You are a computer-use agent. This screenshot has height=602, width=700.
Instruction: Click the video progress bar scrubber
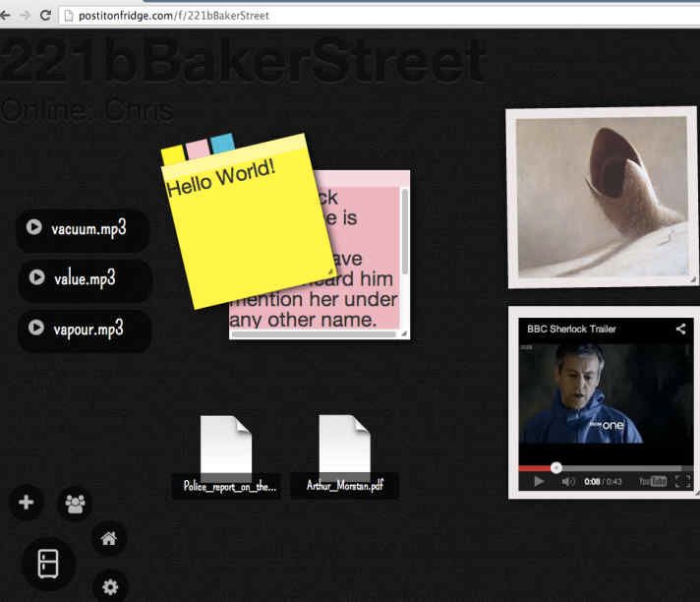pyautogui.click(x=555, y=468)
